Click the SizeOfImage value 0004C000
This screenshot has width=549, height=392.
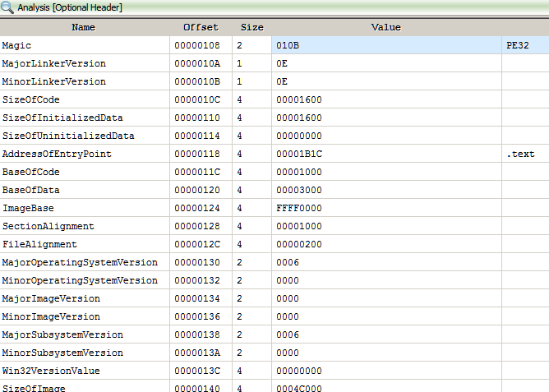point(299,388)
